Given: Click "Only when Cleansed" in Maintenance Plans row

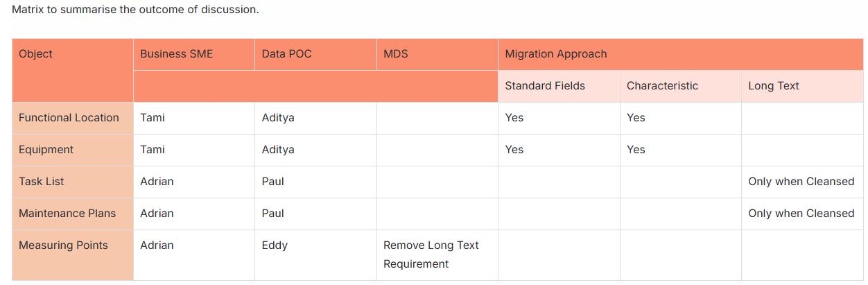Looking at the screenshot, I should (x=801, y=214).
